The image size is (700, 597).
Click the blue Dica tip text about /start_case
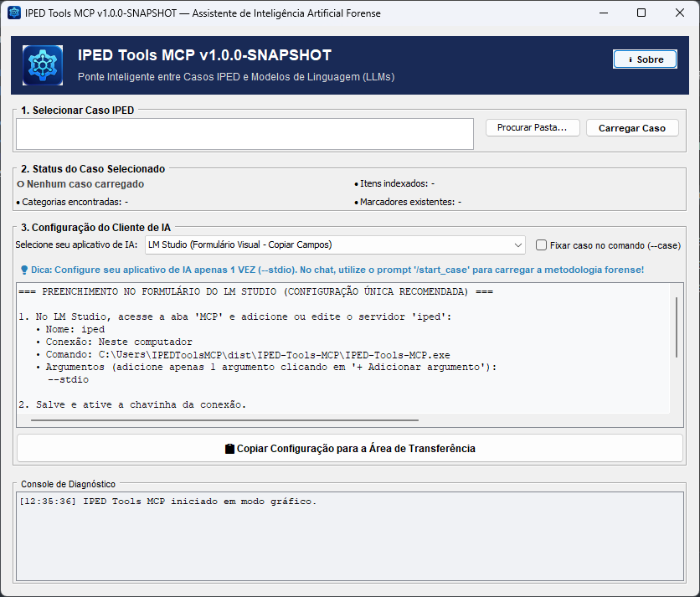(337, 270)
